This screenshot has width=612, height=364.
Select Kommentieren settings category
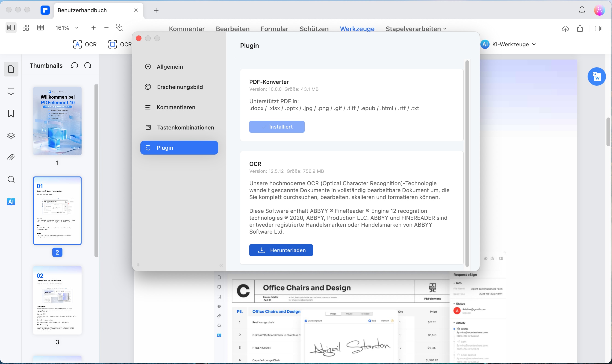tap(179, 107)
